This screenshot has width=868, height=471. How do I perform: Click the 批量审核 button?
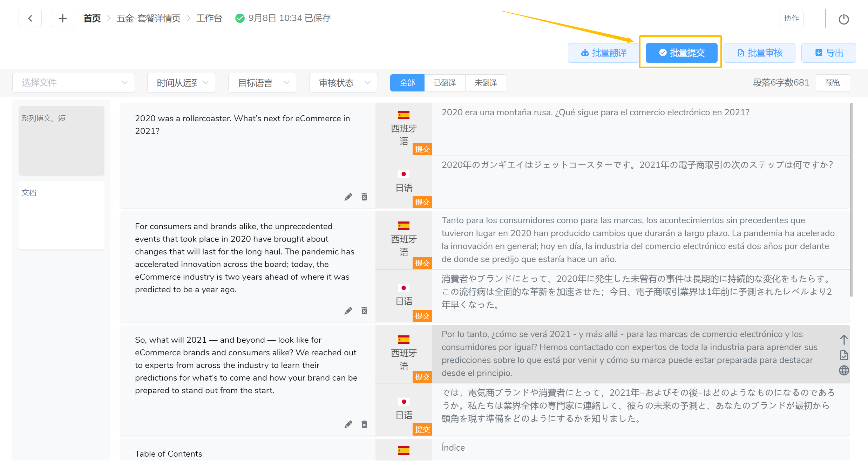[759, 53]
